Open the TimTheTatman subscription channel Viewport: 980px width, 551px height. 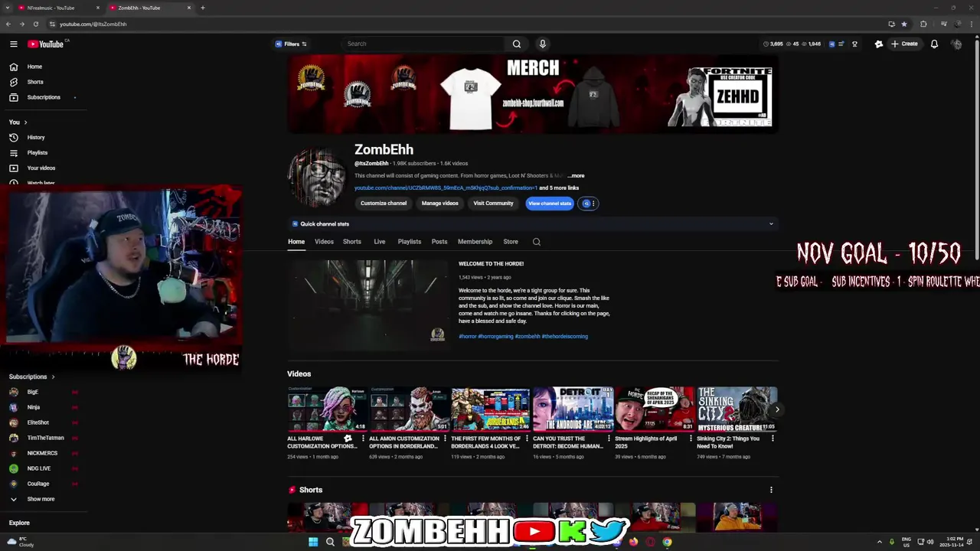click(x=46, y=438)
